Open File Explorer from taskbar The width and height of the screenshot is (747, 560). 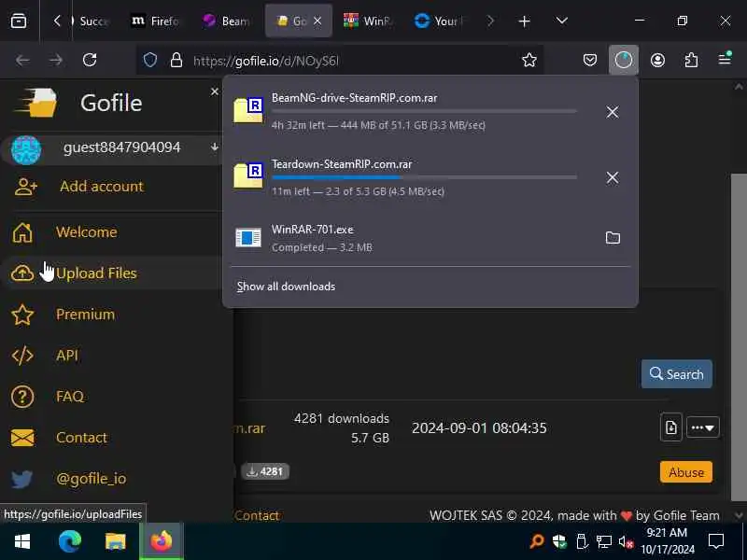115,541
